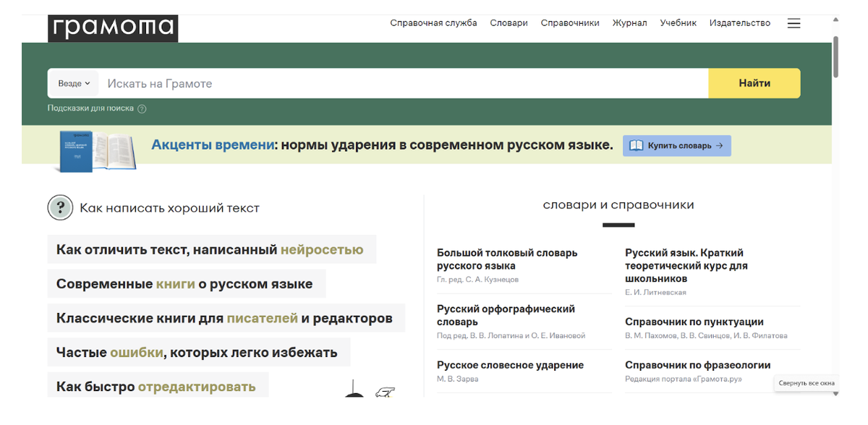Open Подсказки для поиска link
868x425 pixels.
(90, 108)
